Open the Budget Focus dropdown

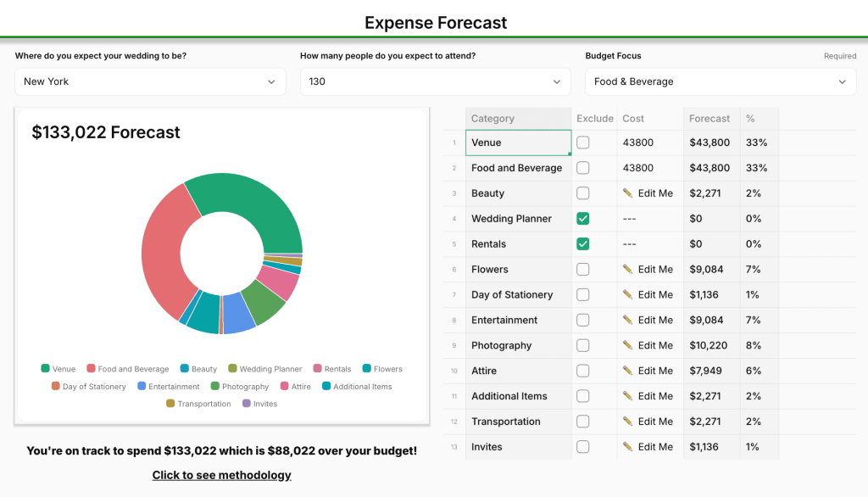tap(720, 82)
